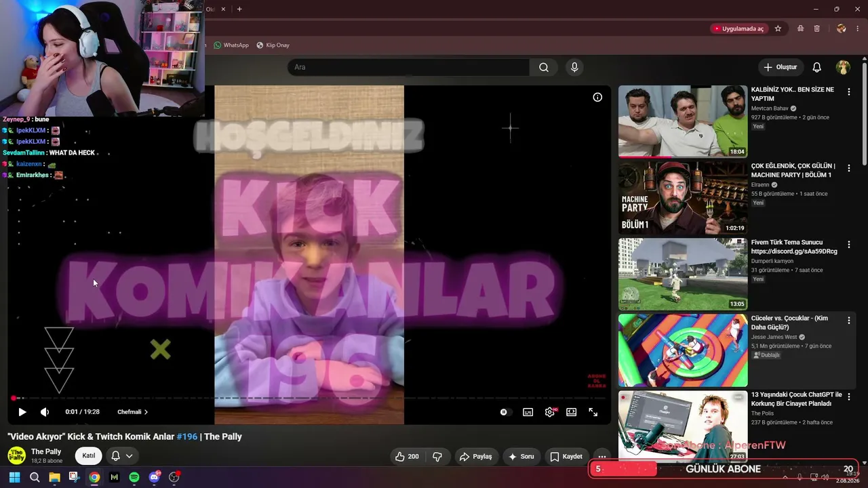The width and height of the screenshot is (868, 488).
Task: Focus the YouTube Ara search field
Action: [x=408, y=67]
